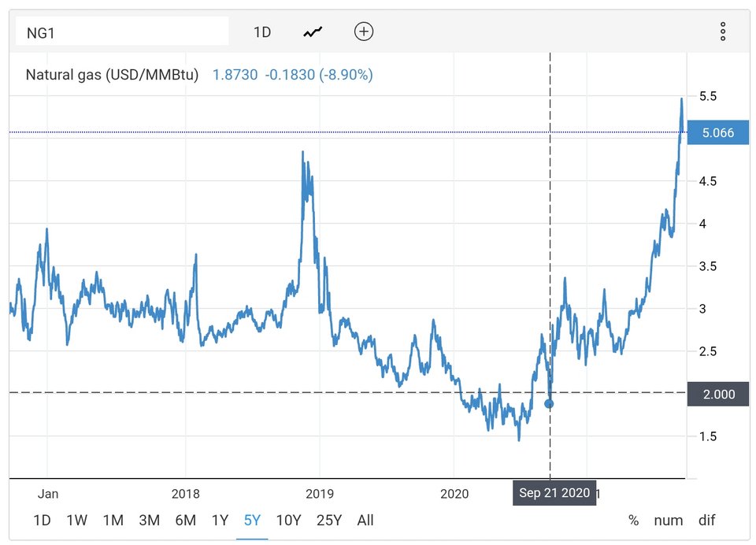Click the add comparison plus icon

[x=364, y=32]
